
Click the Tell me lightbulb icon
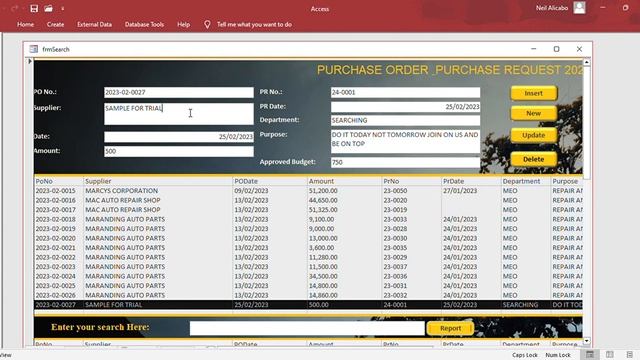click(207, 24)
